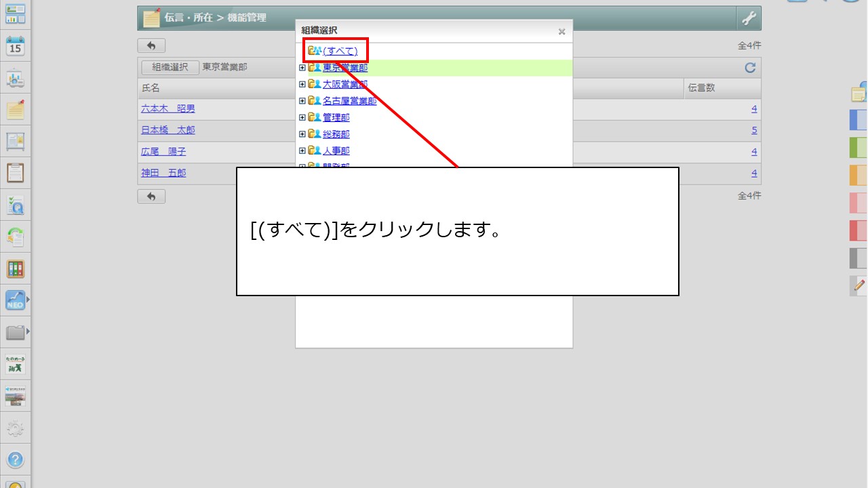Select the gray color tab on right edge

pyautogui.click(x=859, y=258)
